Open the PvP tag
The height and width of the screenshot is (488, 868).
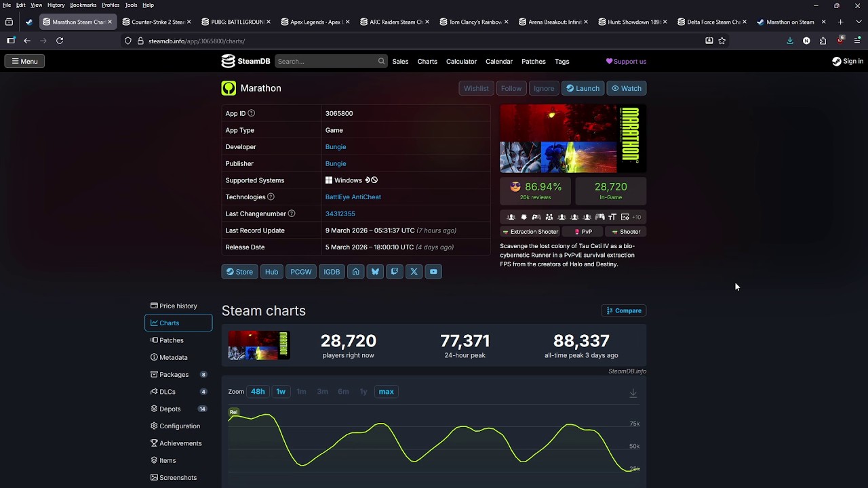[x=583, y=232]
